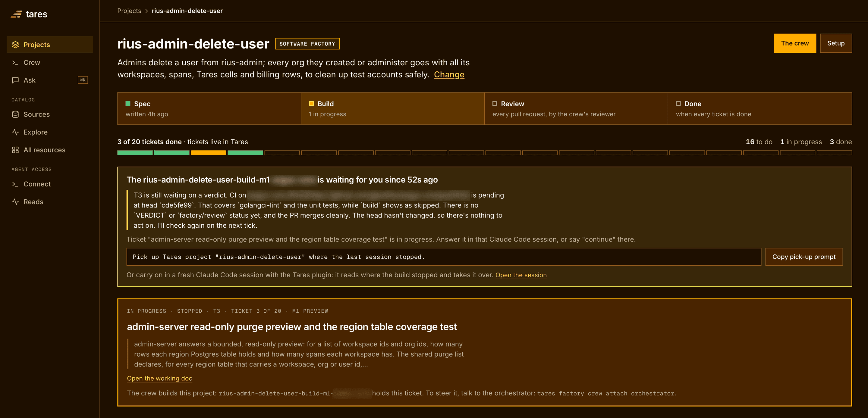Select the Spec stage tab
This screenshot has width=868, height=418.
tap(209, 108)
